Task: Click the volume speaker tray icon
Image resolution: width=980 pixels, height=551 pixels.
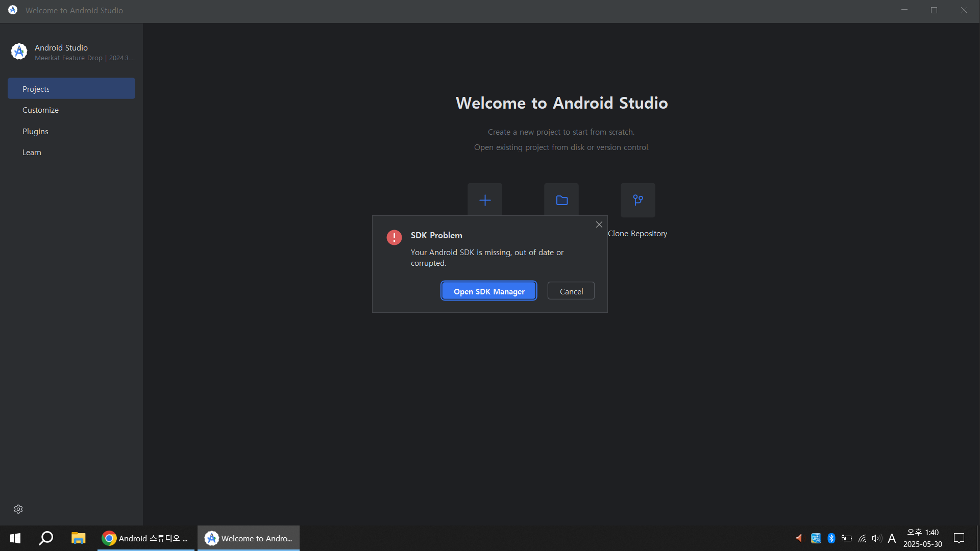Action: [877, 538]
